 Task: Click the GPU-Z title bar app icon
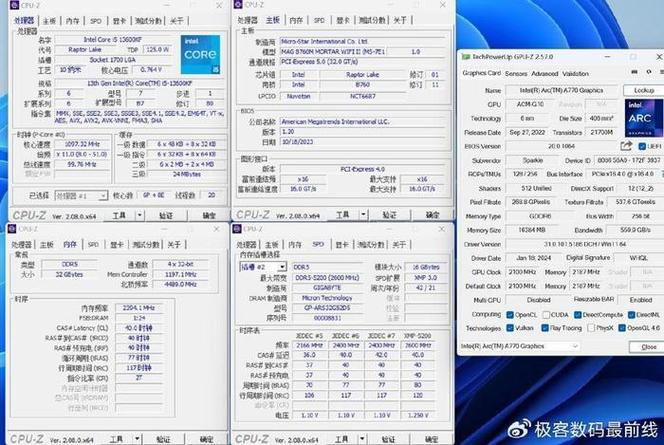465,58
